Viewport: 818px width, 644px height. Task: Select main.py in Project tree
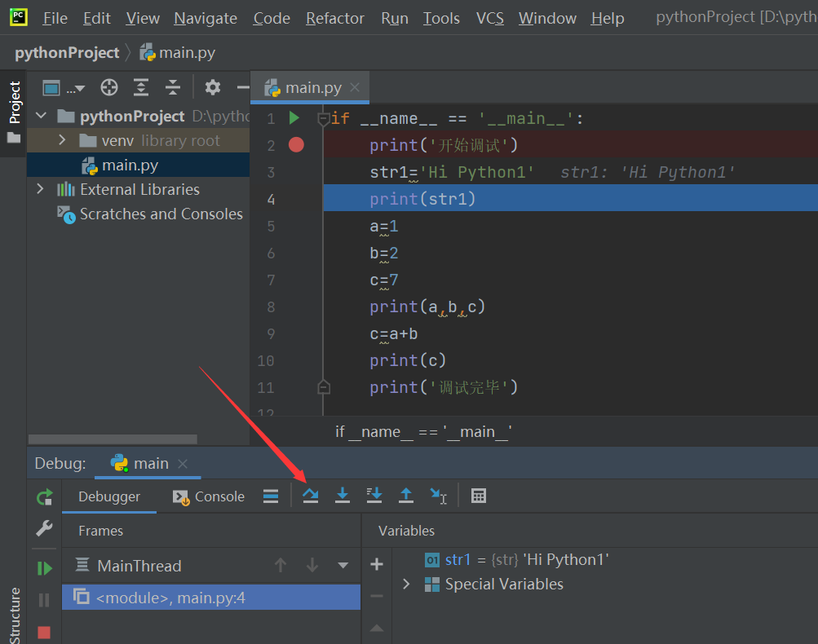point(139,165)
